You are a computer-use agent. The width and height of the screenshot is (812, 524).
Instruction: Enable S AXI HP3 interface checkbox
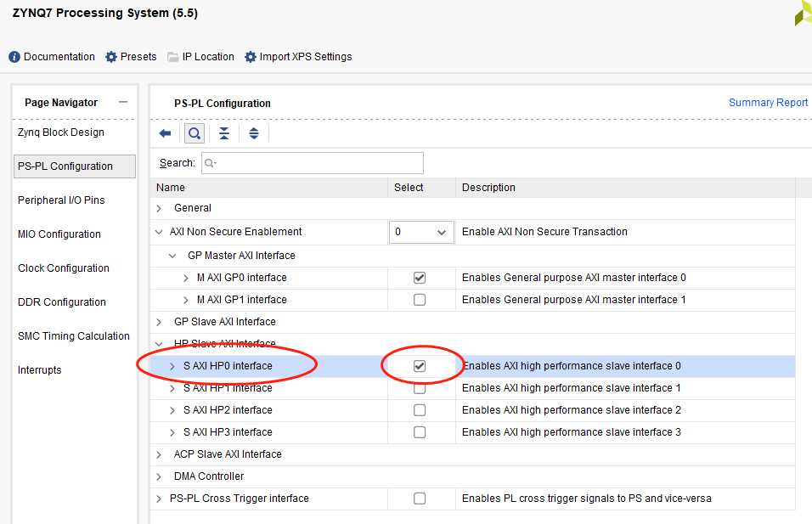coord(420,432)
